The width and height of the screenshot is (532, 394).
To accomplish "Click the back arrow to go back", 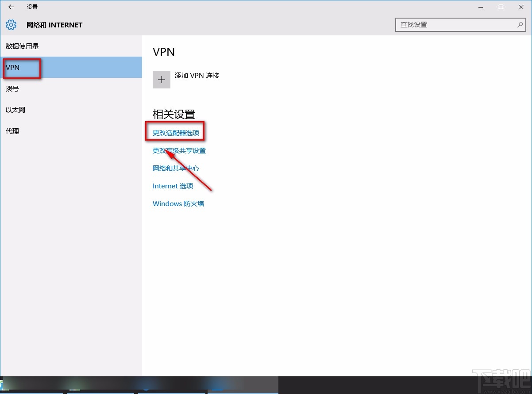I will pos(11,7).
